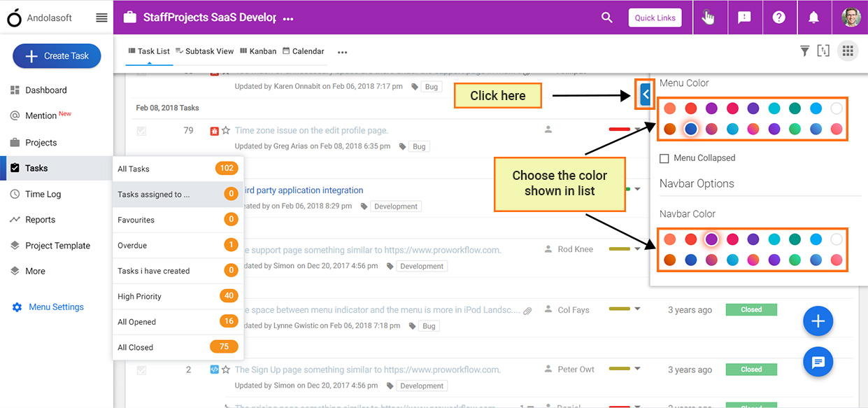Select All Tasks in the submenu
868x408 pixels.
pyautogui.click(x=178, y=169)
